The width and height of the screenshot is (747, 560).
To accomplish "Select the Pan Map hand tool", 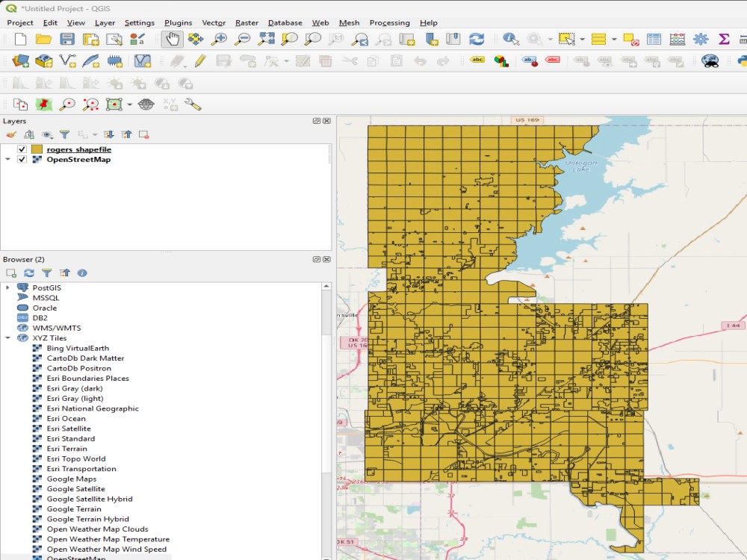I will pyautogui.click(x=172, y=39).
